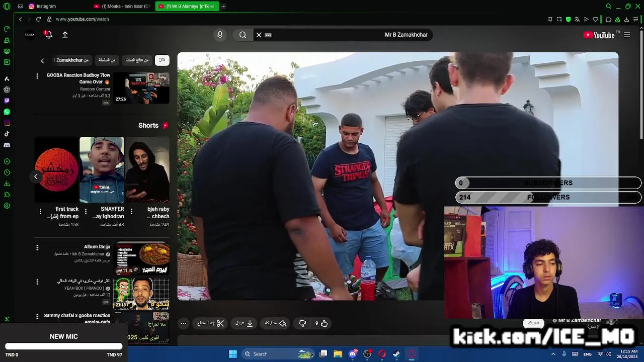This screenshot has width=644, height=362.
Task: Open the pin icon in the address bar
Action: coord(550,19)
